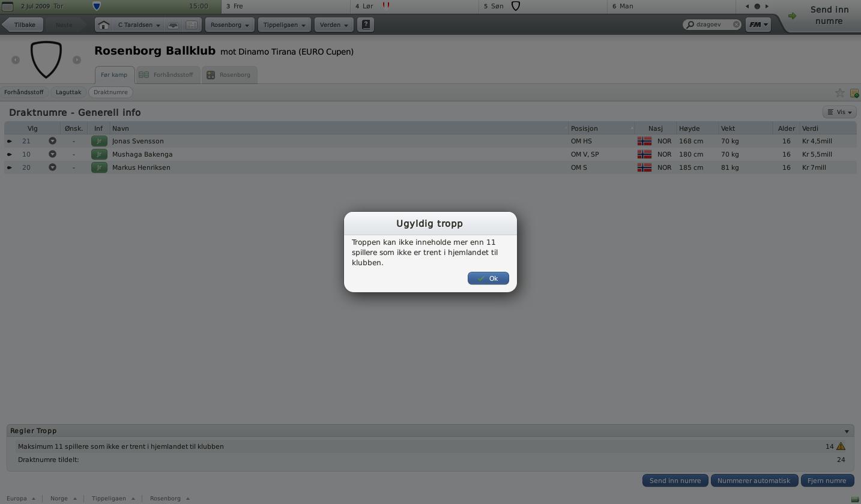
Task: Click the Jr badge for Mushaga Bakenga
Action: click(x=99, y=154)
